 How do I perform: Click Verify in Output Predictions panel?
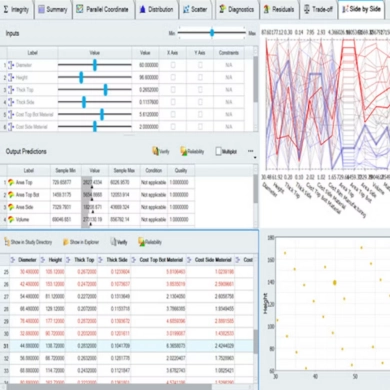[x=161, y=151]
